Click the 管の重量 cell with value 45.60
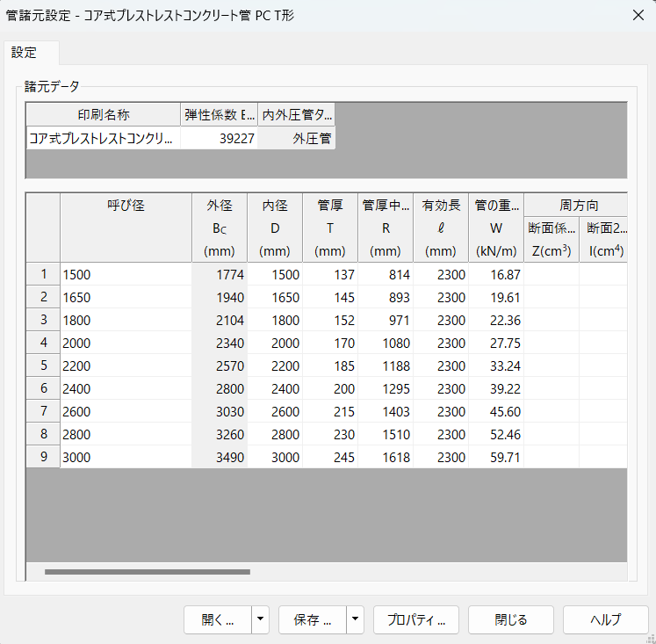Viewport: 656px width, 644px height. (x=495, y=411)
